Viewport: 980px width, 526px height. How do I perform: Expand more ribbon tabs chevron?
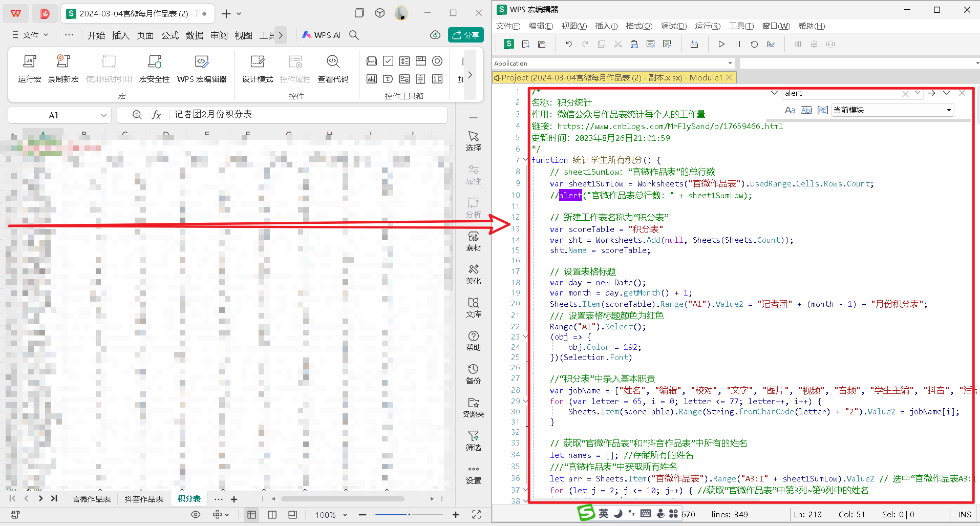[281, 35]
